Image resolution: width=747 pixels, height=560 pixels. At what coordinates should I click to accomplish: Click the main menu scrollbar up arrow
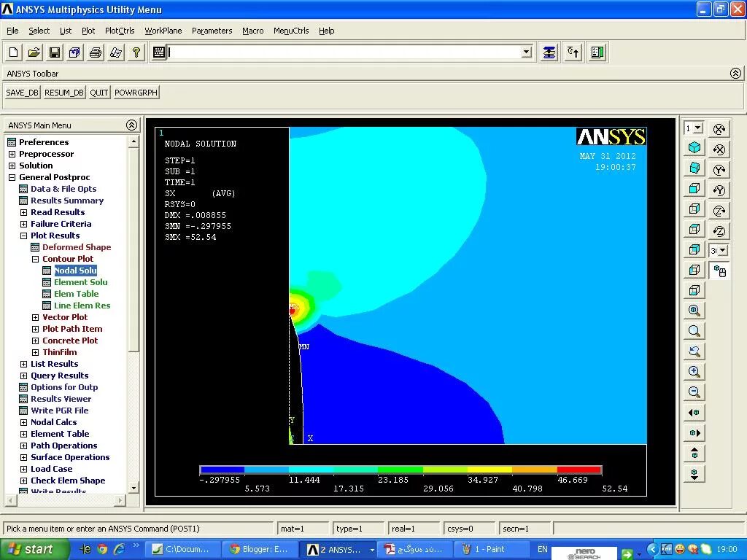[133, 142]
